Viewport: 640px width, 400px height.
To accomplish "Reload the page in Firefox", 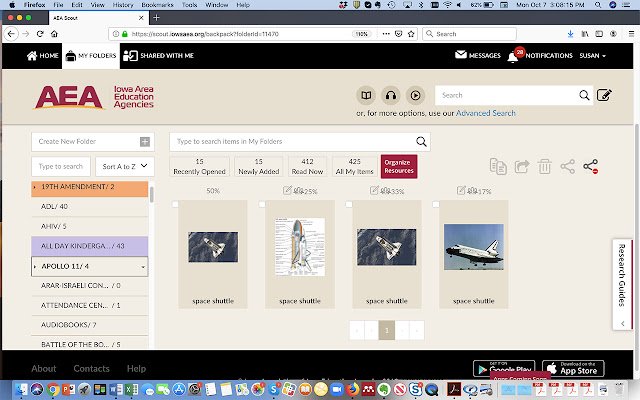I will [x=40, y=34].
